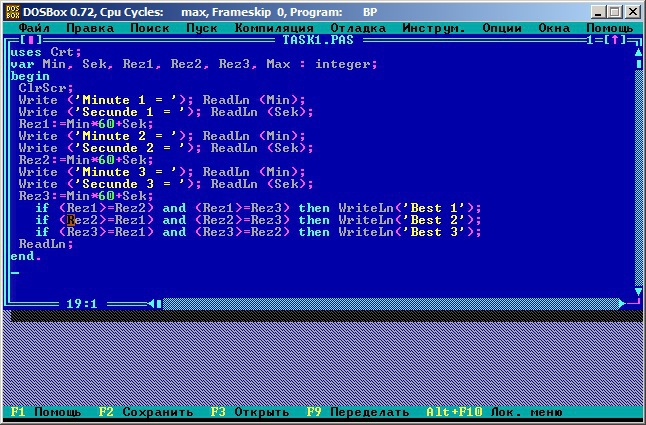
Task: Click F9 Переделать in status bar
Action: point(358,412)
